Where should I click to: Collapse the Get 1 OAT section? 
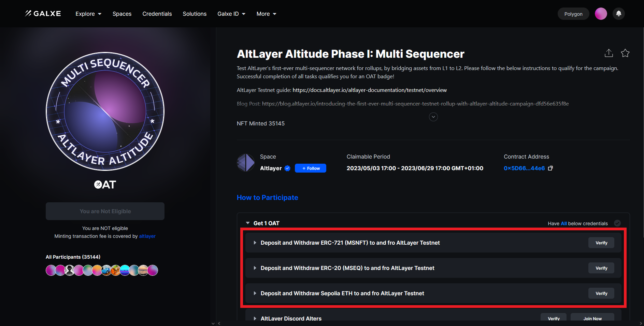[248, 223]
